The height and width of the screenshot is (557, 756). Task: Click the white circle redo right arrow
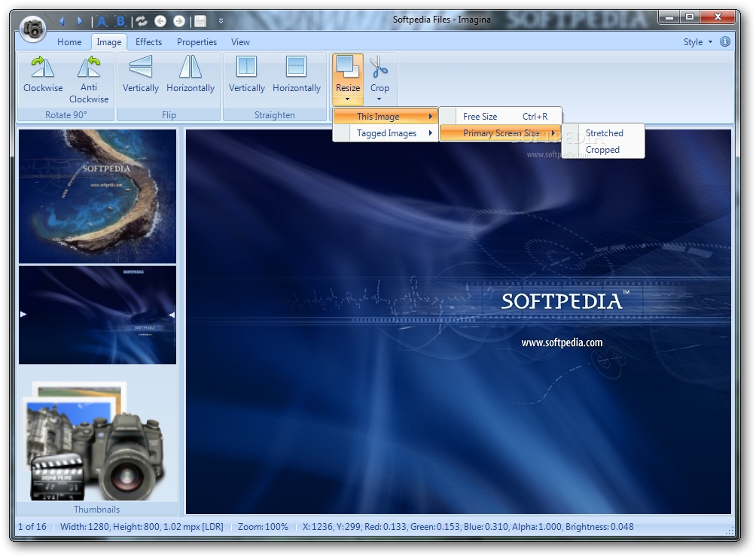(x=179, y=21)
